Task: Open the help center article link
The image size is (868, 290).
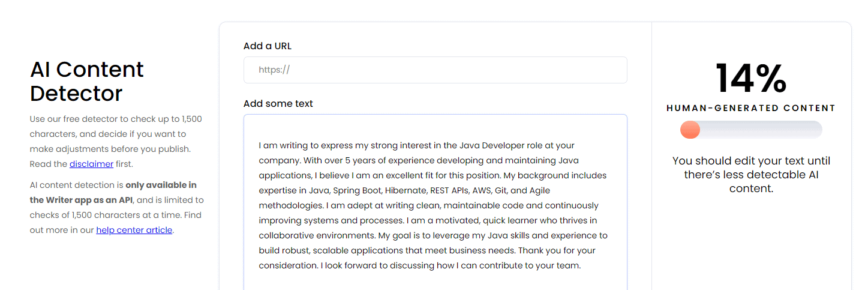Action: (x=134, y=230)
